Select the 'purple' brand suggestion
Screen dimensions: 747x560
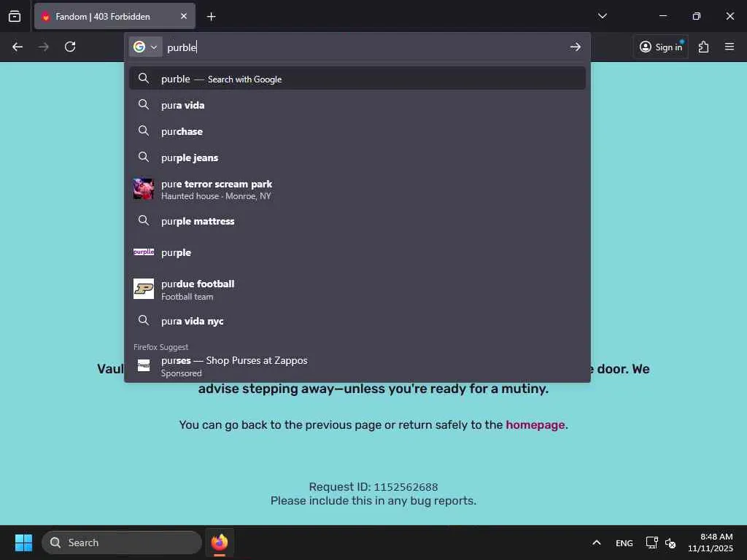tap(357, 252)
